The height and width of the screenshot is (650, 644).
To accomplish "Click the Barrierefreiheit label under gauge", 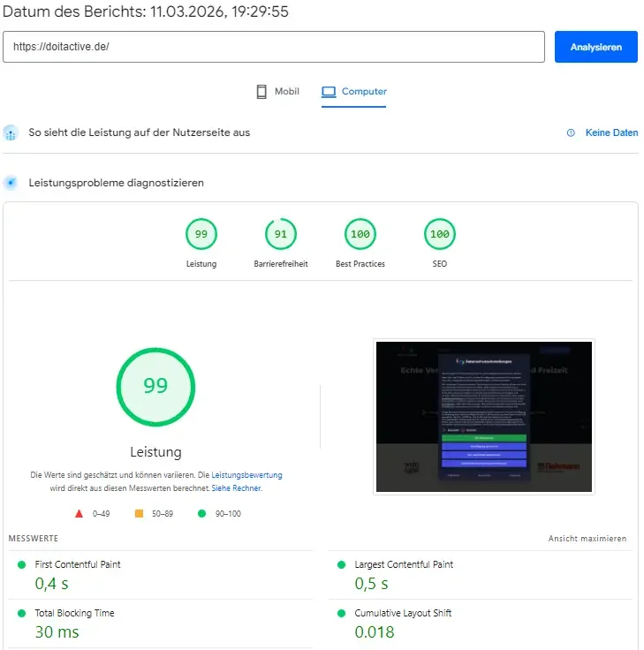I will 281,264.
